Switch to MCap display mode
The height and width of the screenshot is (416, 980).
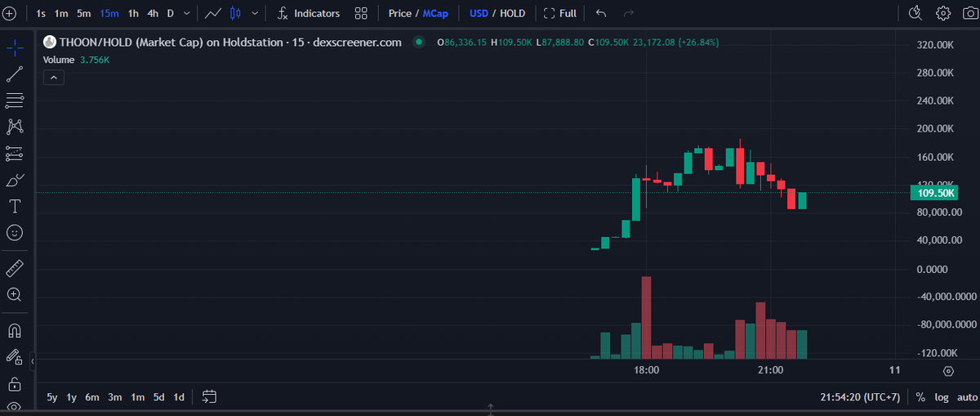click(x=435, y=13)
